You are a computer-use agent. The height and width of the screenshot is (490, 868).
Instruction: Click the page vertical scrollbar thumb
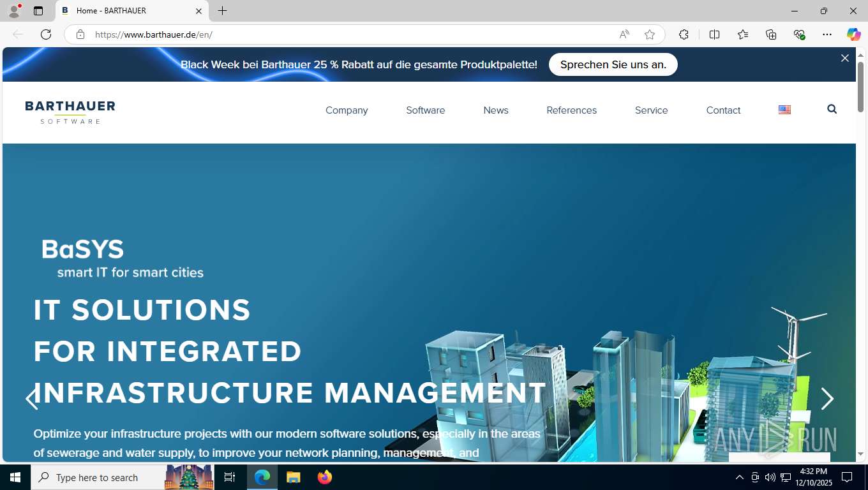[860, 87]
